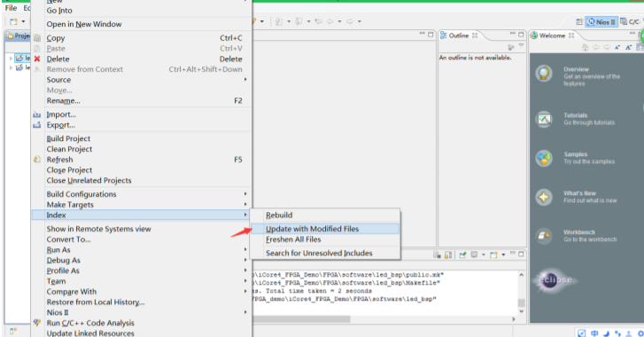Open the Samples icon on Welcome
The image size is (644, 337).
tap(544, 158)
